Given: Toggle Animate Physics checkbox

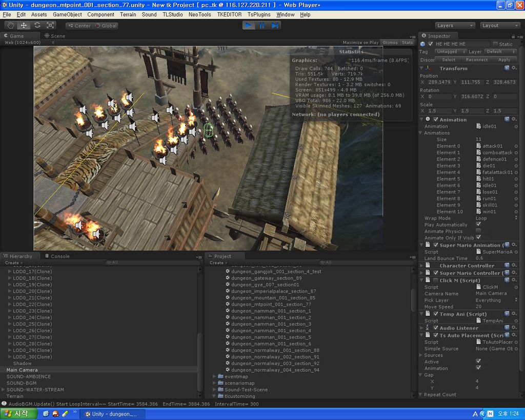Looking at the screenshot, I should click(478, 231).
